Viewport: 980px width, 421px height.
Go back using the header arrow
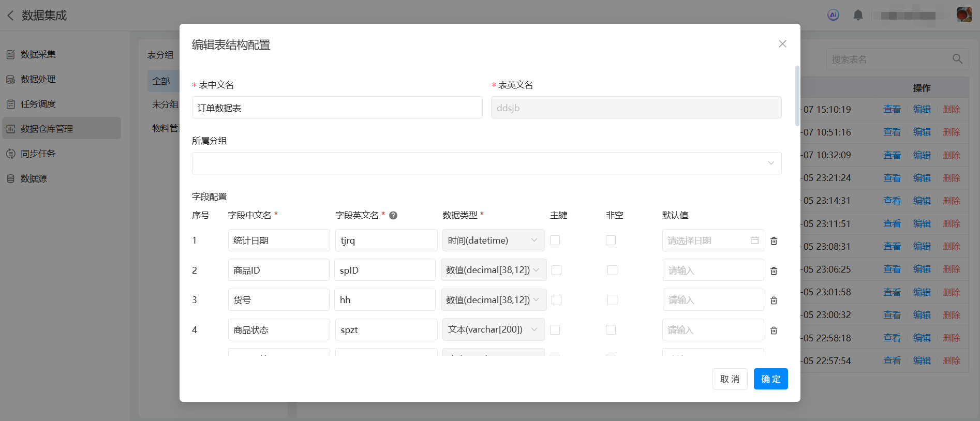10,16
